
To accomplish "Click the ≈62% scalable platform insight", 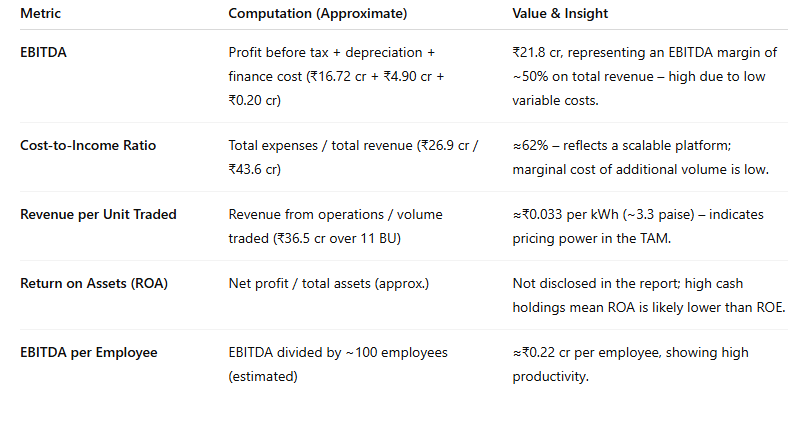I will 640,157.
